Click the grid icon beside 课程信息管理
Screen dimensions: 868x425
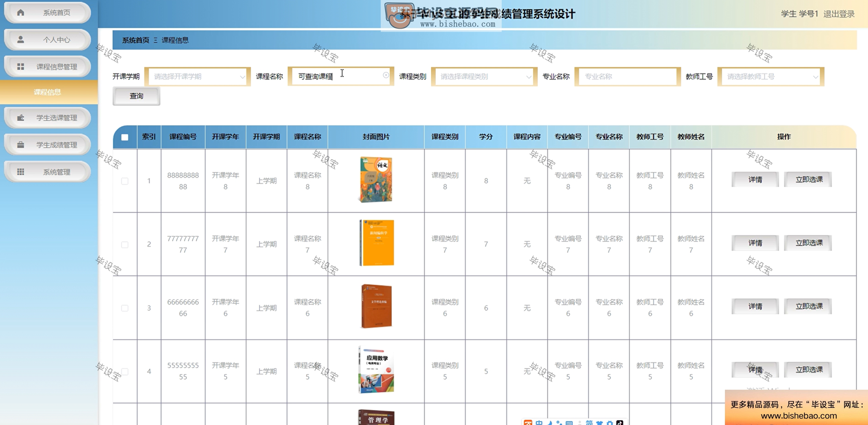pos(21,67)
